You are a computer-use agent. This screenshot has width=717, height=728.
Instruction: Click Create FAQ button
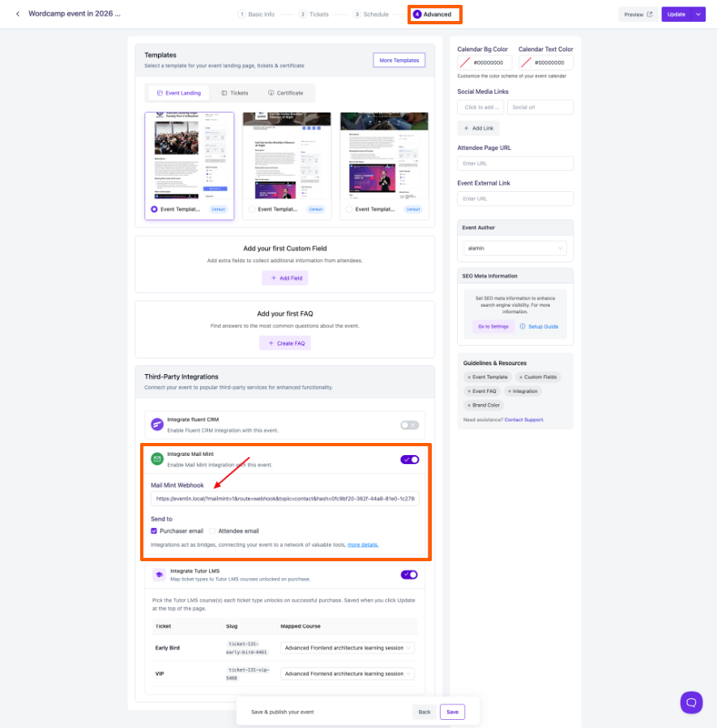tap(285, 343)
